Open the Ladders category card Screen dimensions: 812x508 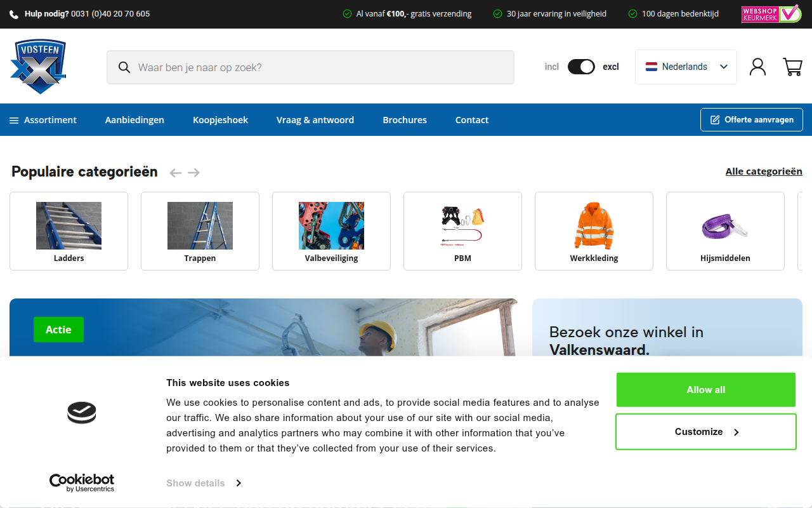[x=69, y=231]
